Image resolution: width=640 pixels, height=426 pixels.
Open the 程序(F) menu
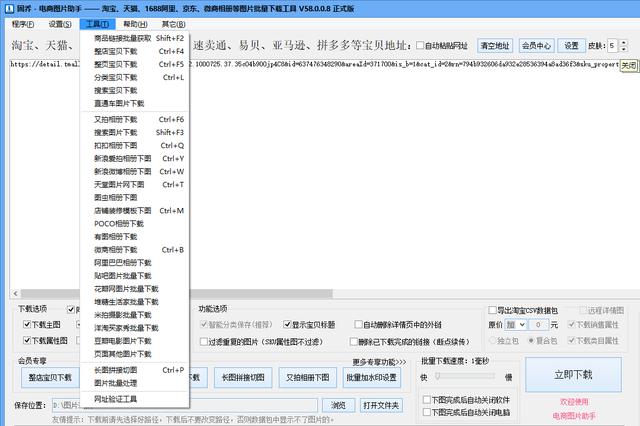coord(23,24)
